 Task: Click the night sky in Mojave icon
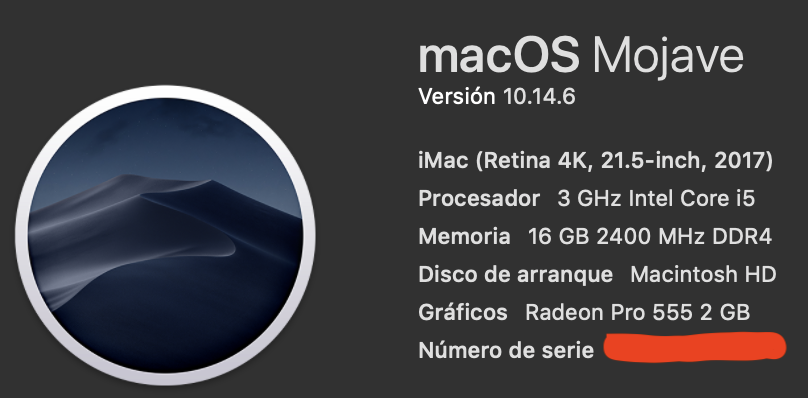point(165,134)
